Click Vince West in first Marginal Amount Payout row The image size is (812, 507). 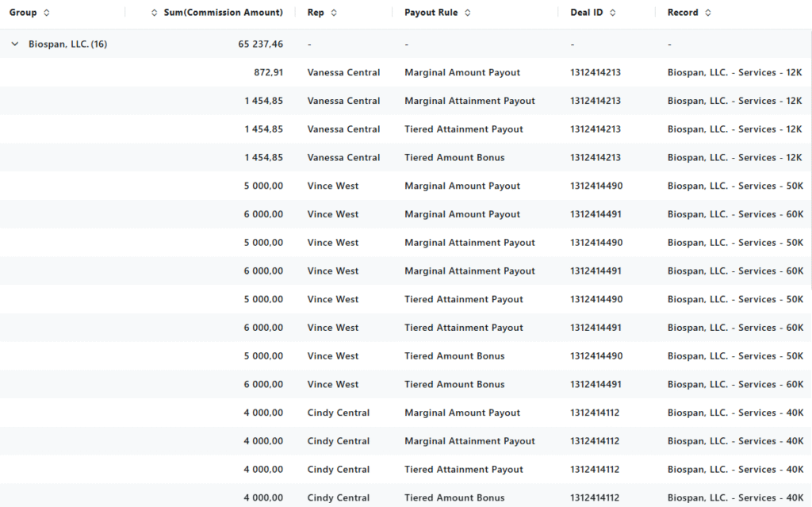coord(333,186)
